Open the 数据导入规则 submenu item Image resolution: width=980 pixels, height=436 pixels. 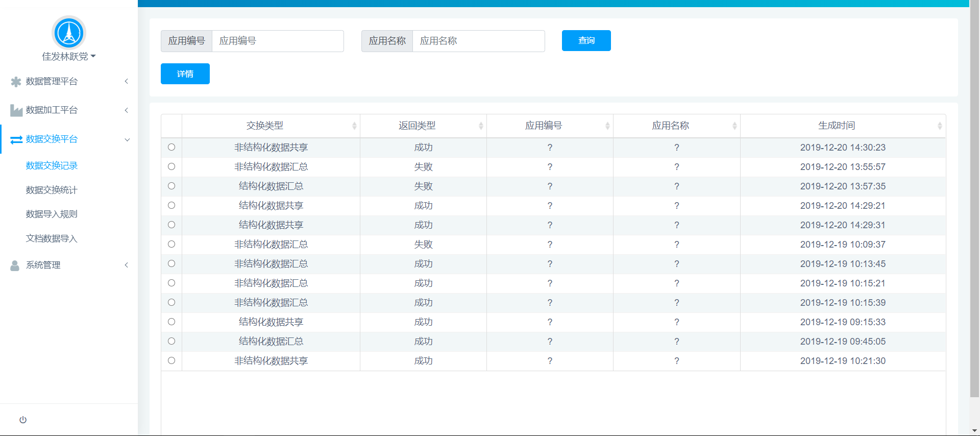point(52,214)
